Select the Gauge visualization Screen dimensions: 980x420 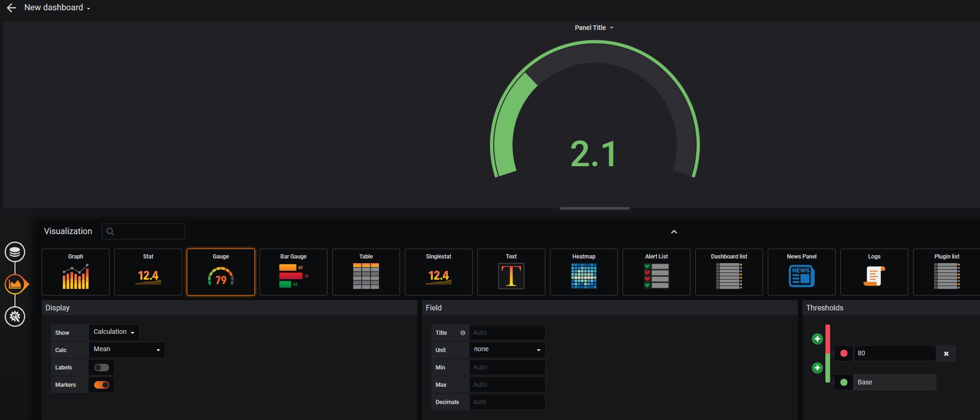click(221, 272)
